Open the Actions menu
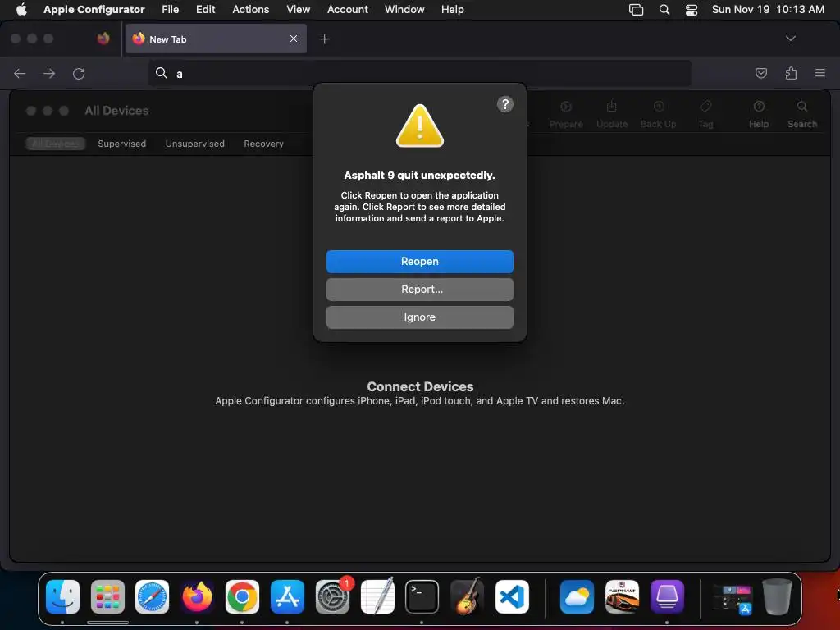Image resolution: width=840 pixels, height=630 pixels. click(250, 9)
